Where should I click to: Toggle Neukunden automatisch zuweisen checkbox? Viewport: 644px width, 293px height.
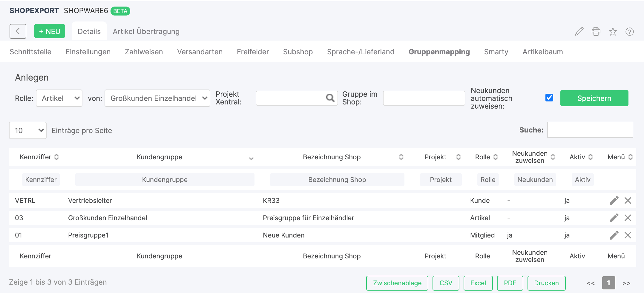[549, 98]
